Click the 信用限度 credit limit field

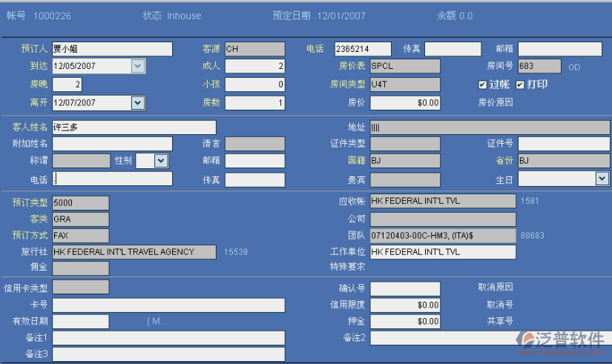pyautogui.click(x=405, y=305)
